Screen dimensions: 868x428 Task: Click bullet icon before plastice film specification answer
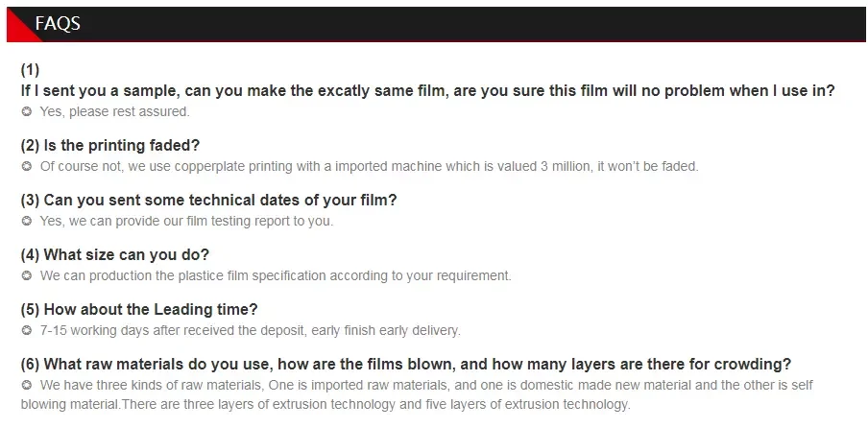pos(27,275)
